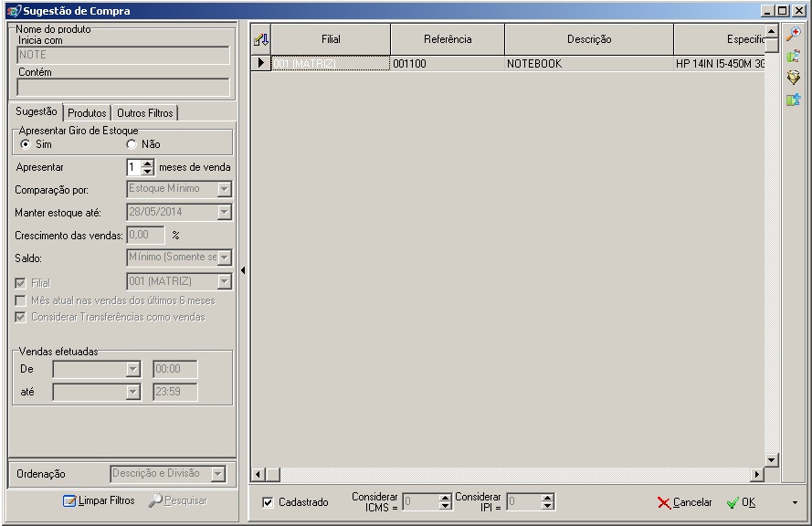The width and height of the screenshot is (812, 526).
Task: Click the row indicator arrow for NOTEBOOK row
Action: coord(261,64)
